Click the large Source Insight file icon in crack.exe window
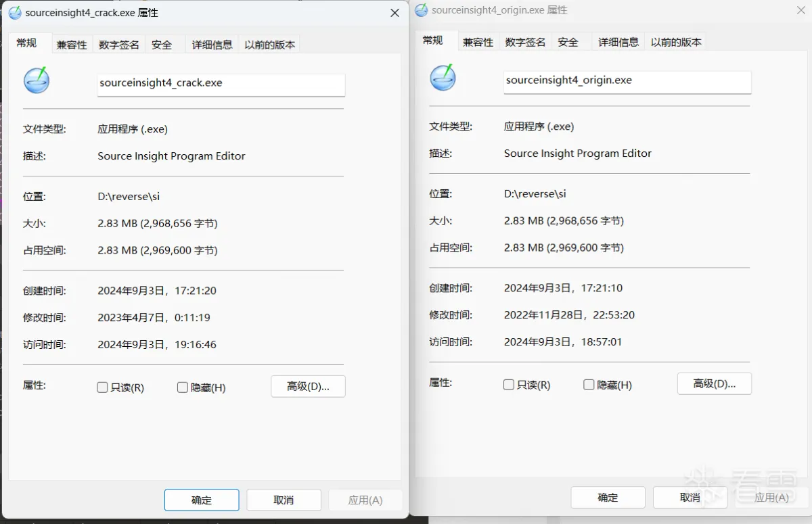The image size is (812, 524). (37, 80)
